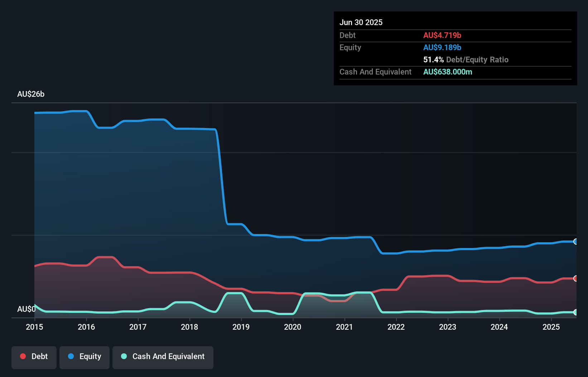Toggle the Cash And Equivalent series visibility
The image size is (588, 377).
point(163,357)
